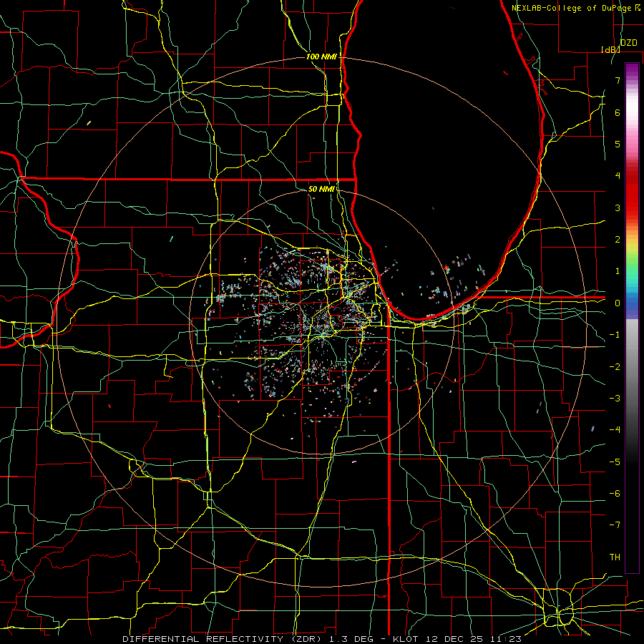Click the 50 NMI range ring label
This screenshot has width=644, height=644.
point(321,189)
